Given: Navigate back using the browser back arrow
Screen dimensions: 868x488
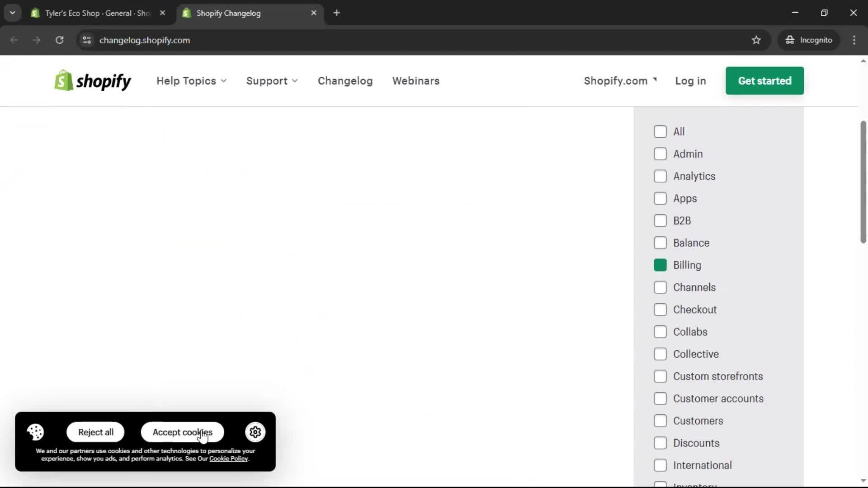Looking at the screenshot, I should [14, 40].
